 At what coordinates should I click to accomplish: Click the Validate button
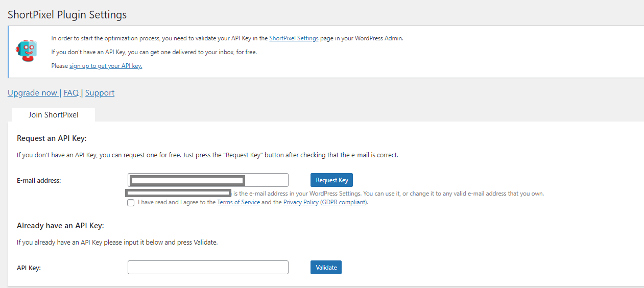(x=326, y=267)
